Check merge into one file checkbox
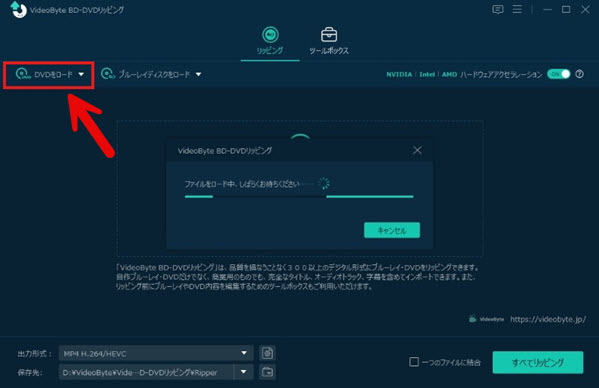The image size is (599, 388). point(414,362)
